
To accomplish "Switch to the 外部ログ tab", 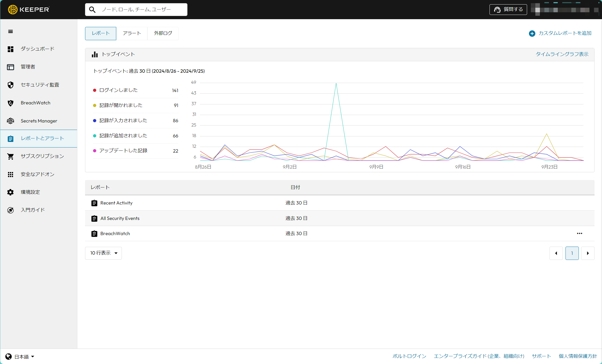I will tap(163, 33).
